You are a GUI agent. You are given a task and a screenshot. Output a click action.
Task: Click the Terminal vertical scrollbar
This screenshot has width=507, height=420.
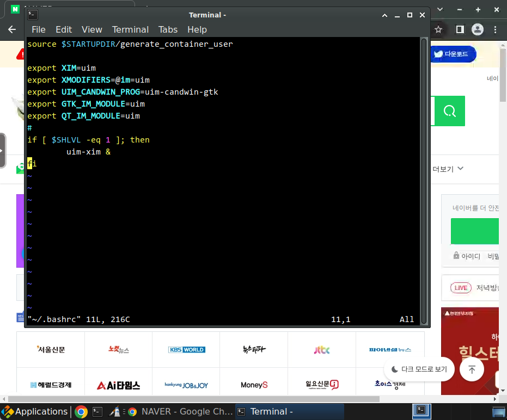coord(424,181)
